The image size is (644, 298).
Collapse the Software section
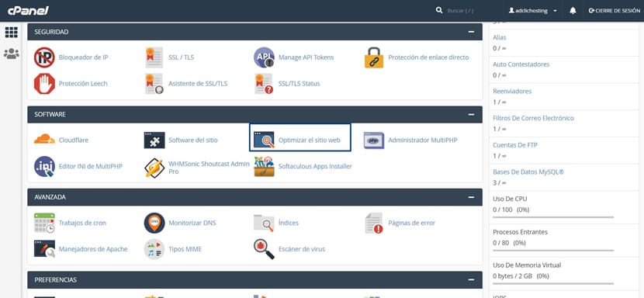tap(471, 114)
